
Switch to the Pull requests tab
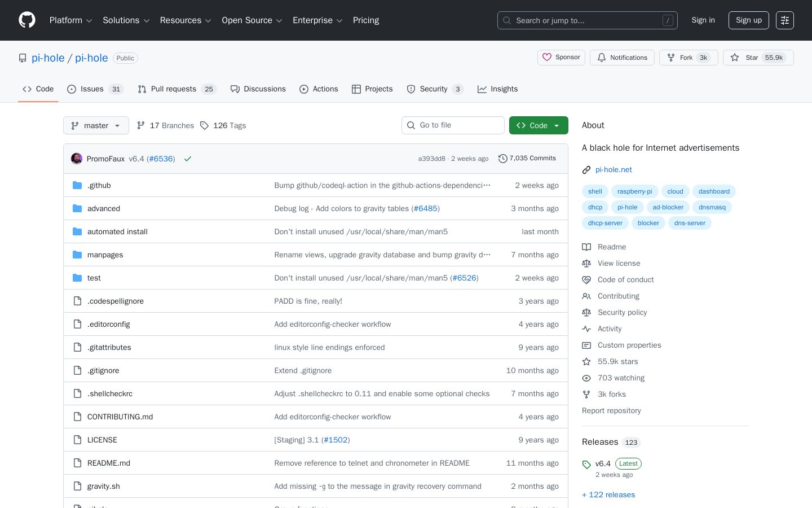coord(177,89)
